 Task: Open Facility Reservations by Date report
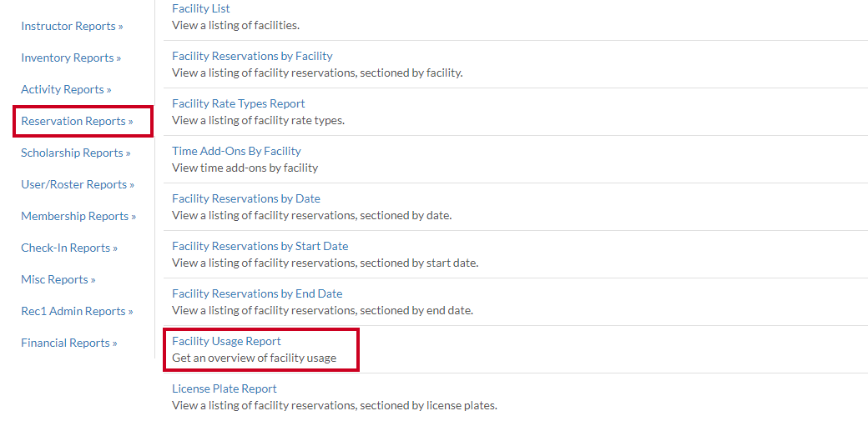pyautogui.click(x=245, y=198)
